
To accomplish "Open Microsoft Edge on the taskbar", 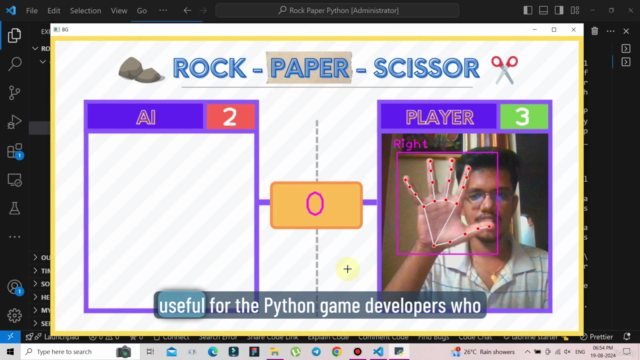I will click(x=213, y=351).
